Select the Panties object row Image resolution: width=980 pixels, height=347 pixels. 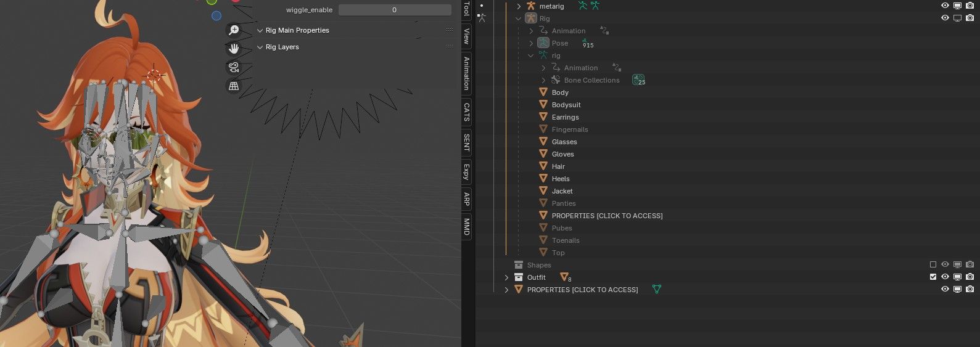click(564, 203)
